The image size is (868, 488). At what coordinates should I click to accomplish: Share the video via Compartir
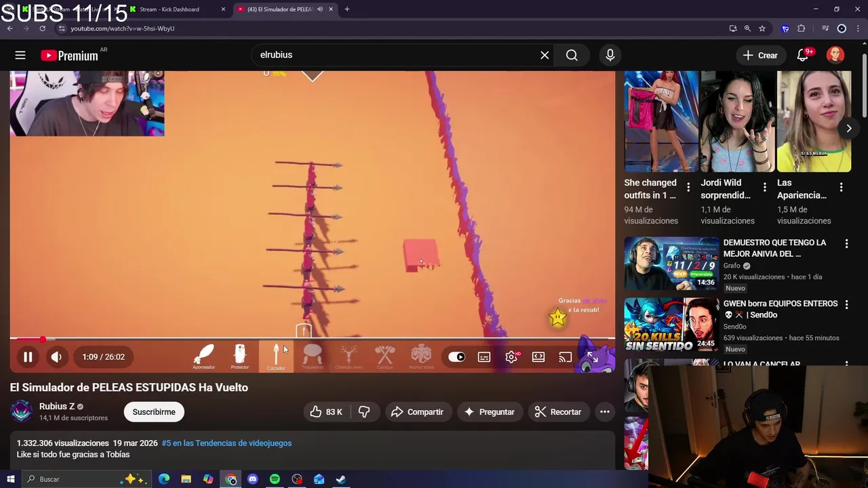click(x=418, y=411)
